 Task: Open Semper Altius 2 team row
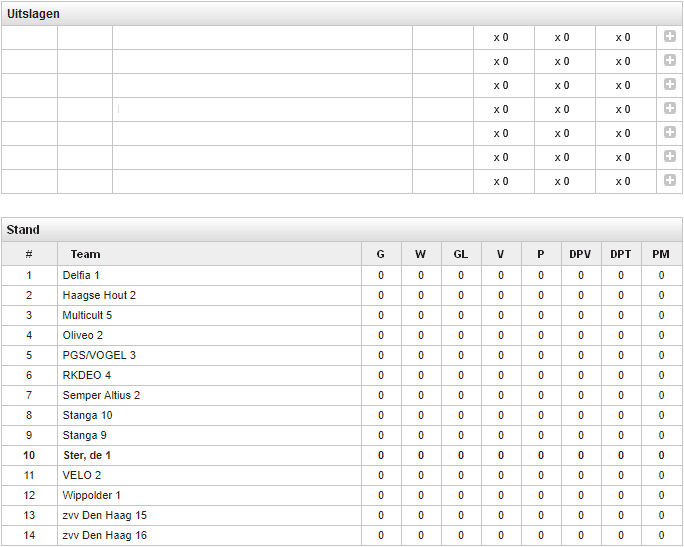pos(101,395)
